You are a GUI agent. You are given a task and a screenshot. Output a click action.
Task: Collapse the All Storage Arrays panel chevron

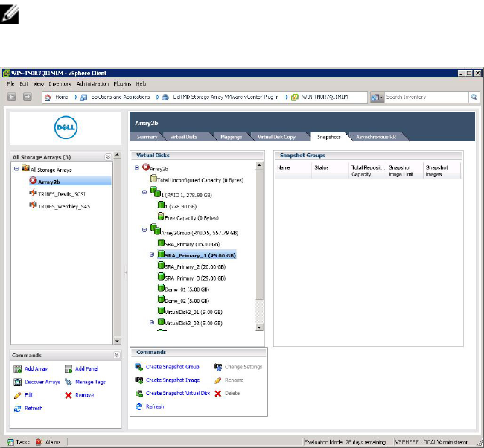(x=107, y=157)
